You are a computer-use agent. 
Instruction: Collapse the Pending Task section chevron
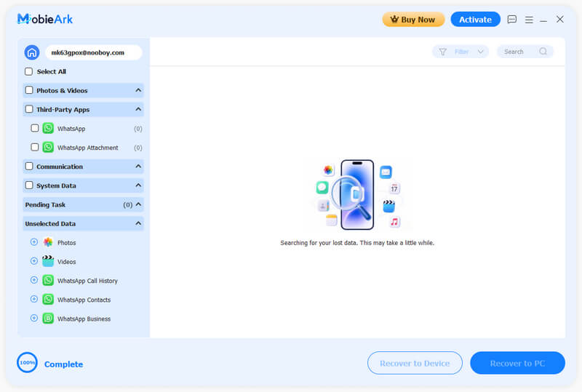138,204
